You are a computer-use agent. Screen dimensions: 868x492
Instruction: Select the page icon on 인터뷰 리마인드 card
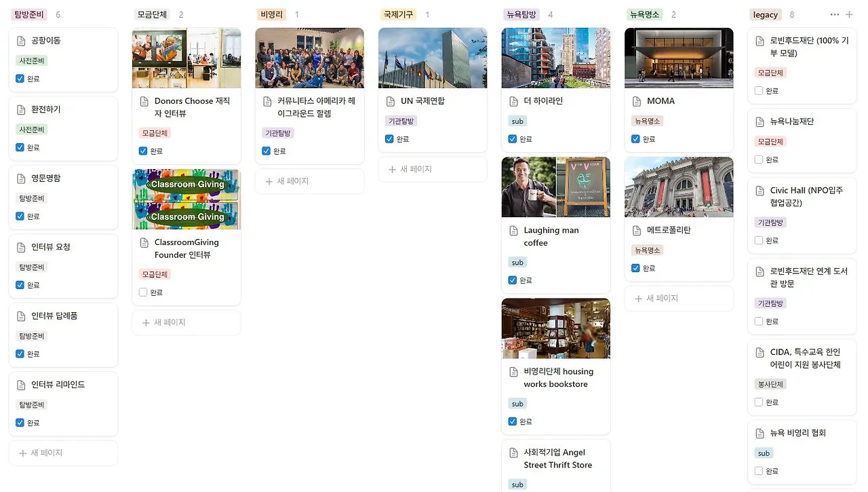(x=20, y=385)
